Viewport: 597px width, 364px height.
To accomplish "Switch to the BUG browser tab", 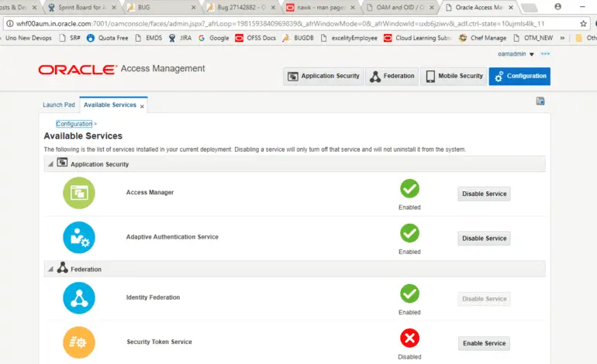I will (160, 7).
